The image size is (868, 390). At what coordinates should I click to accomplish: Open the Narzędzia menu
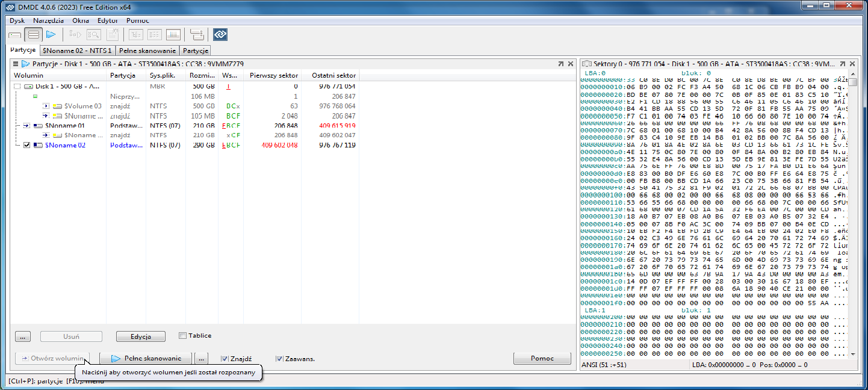tap(48, 20)
